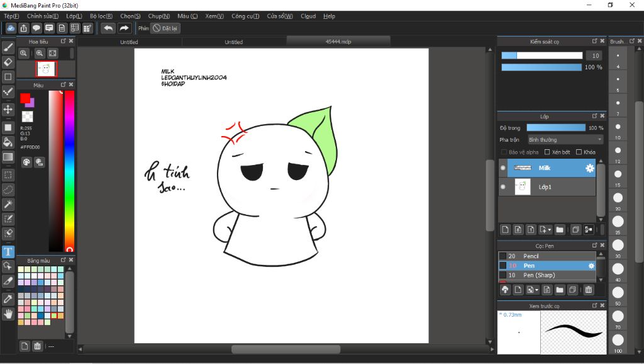Select the Hand pan tool
Viewport: 644px width, 364px height.
coord(8,313)
